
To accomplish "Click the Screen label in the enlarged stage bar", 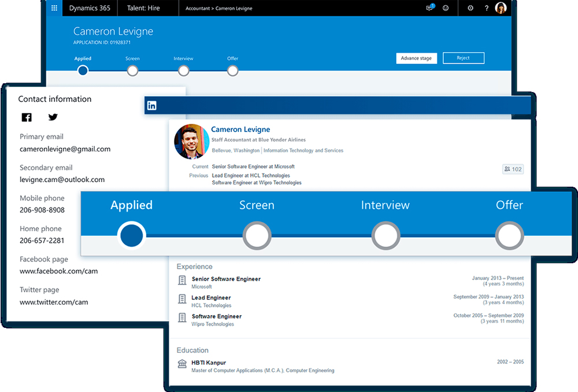I will pyautogui.click(x=257, y=205).
